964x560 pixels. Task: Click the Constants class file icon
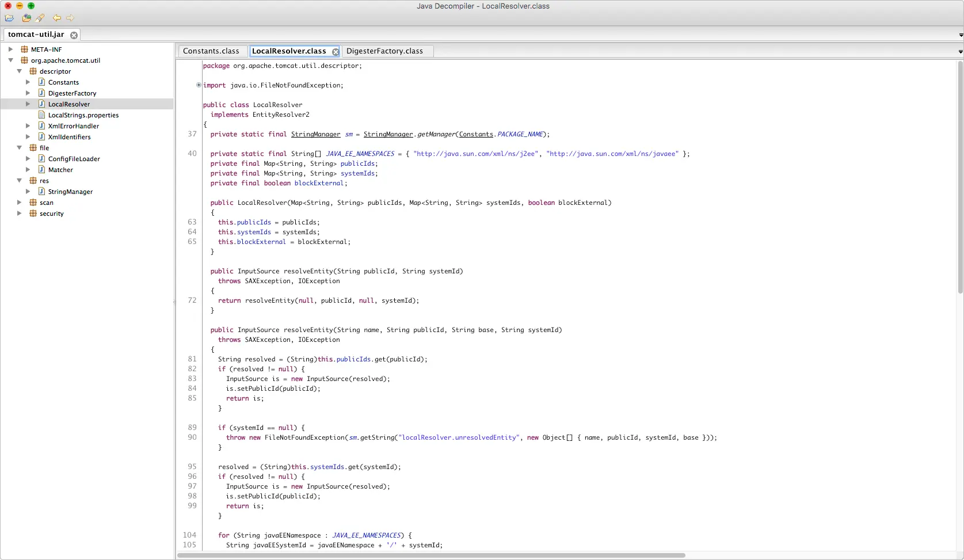[x=41, y=82]
